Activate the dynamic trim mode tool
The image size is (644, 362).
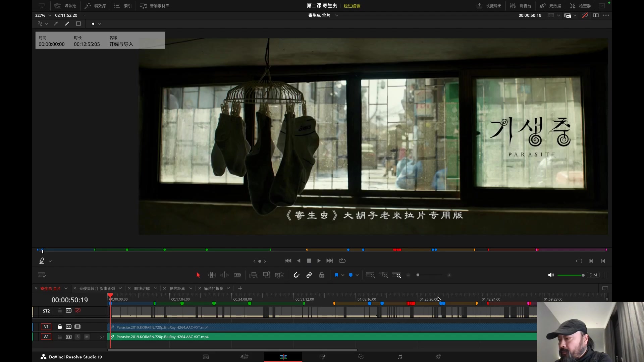pos(224,275)
